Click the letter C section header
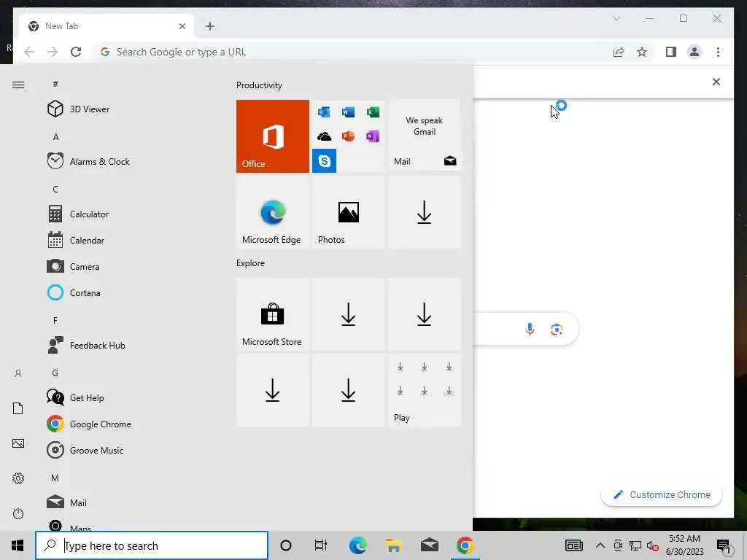Image resolution: width=747 pixels, height=560 pixels. [55, 190]
